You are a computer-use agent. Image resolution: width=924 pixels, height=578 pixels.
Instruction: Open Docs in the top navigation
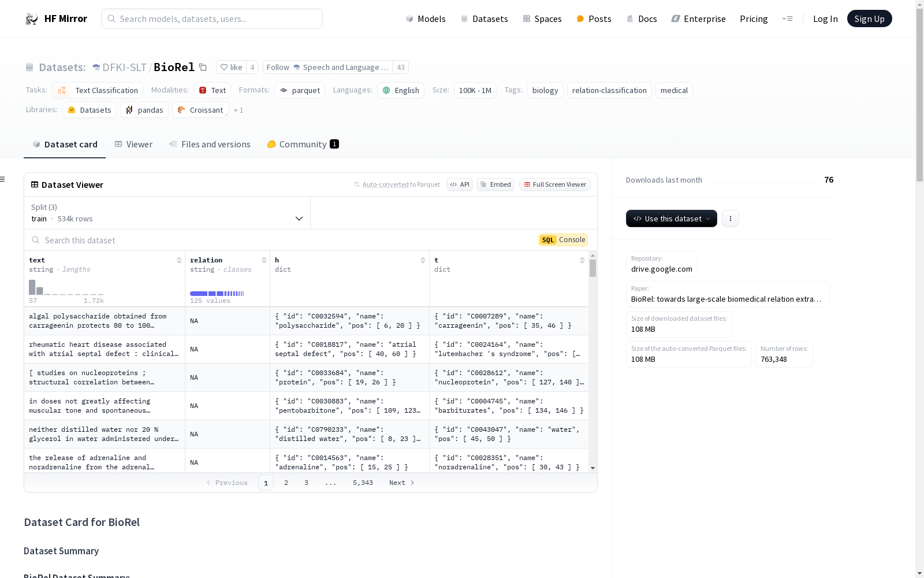(642, 18)
